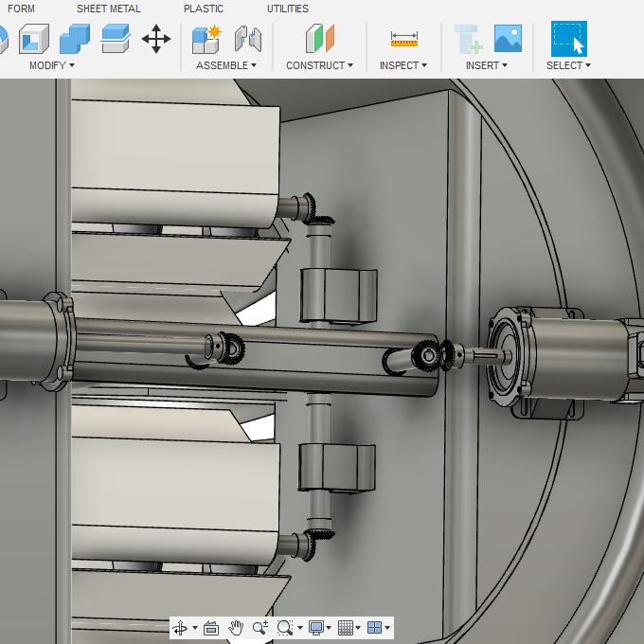Click the Insert Derive icon
This screenshot has height=644, width=644.
[468, 40]
